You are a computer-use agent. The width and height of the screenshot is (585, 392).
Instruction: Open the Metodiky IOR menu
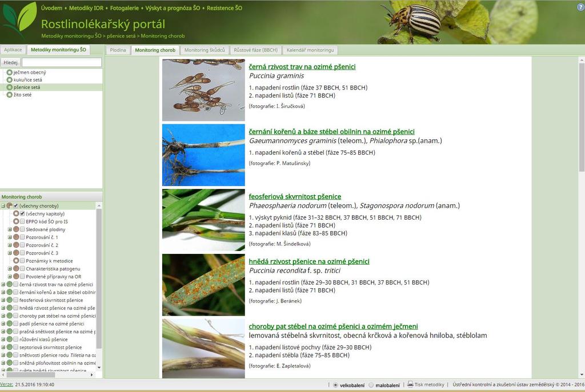tap(86, 8)
